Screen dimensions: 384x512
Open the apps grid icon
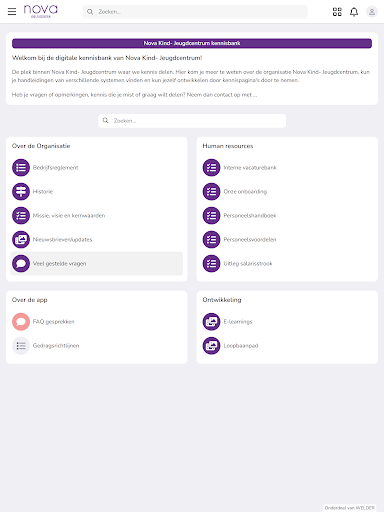[x=337, y=12]
